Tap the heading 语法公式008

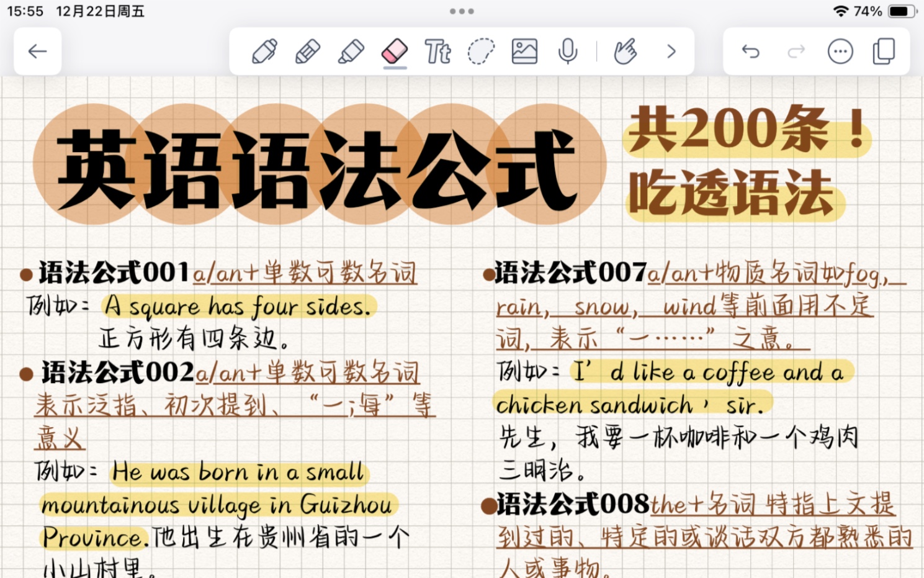573,504
